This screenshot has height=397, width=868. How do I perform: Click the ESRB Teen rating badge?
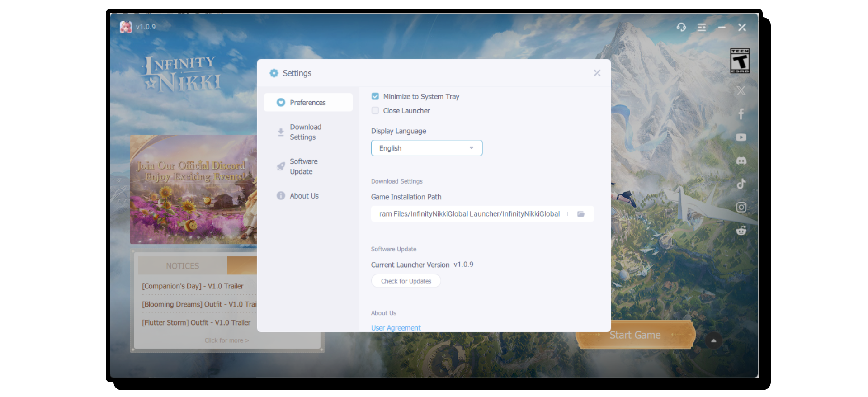(x=740, y=61)
